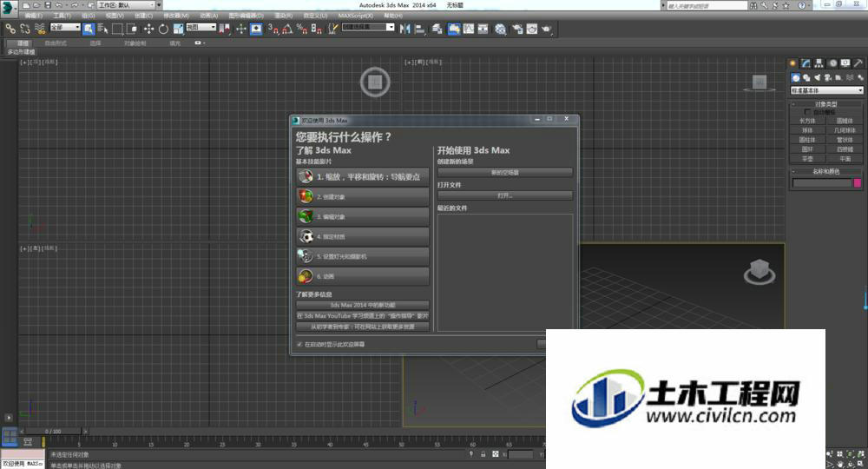Switch to the Motion panel tab
Image resolution: width=868 pixels, height=469 pixels.
(x=833, y=63)
